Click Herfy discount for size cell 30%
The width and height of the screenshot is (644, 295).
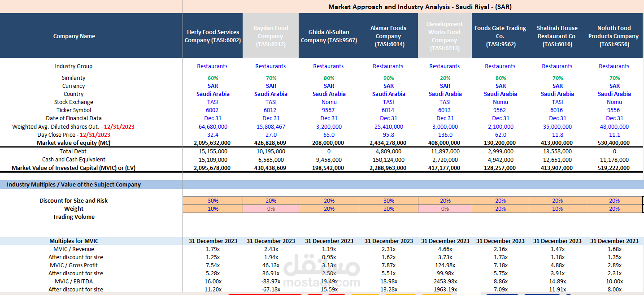213,200
